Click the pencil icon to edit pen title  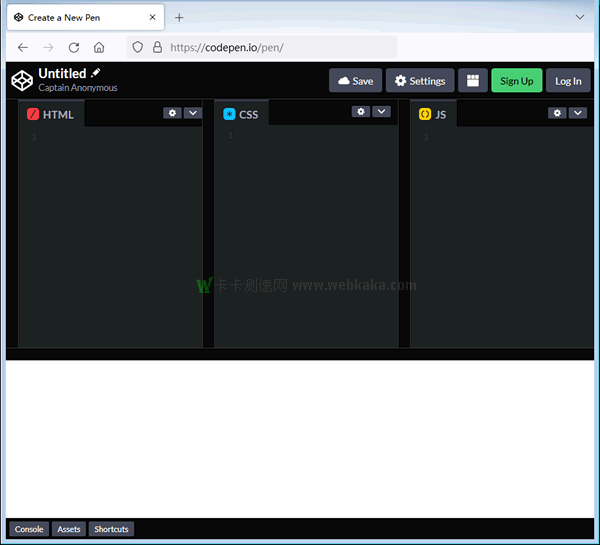coord(96,73)
